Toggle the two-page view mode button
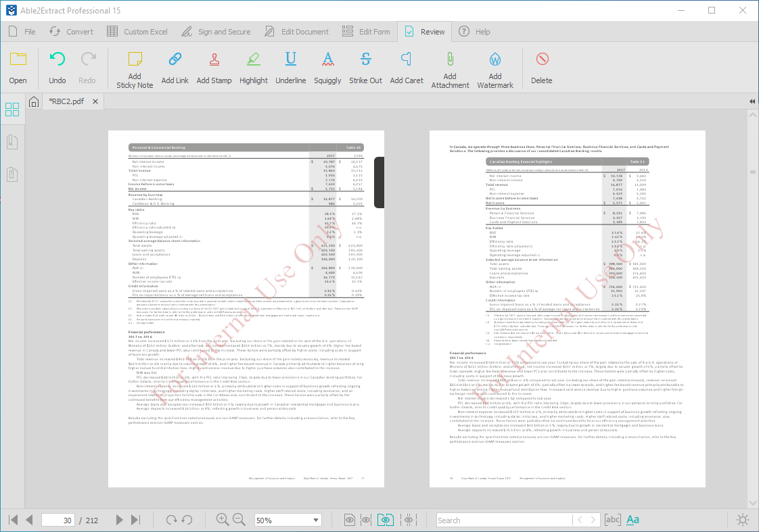The width and height of the screenshot is (759, 532). tap(386, 520)
